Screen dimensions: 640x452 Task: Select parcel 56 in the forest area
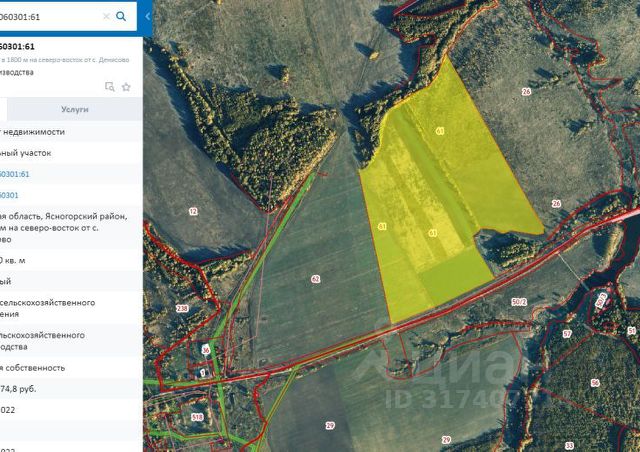pyautogui.click(x=595, y=383)
